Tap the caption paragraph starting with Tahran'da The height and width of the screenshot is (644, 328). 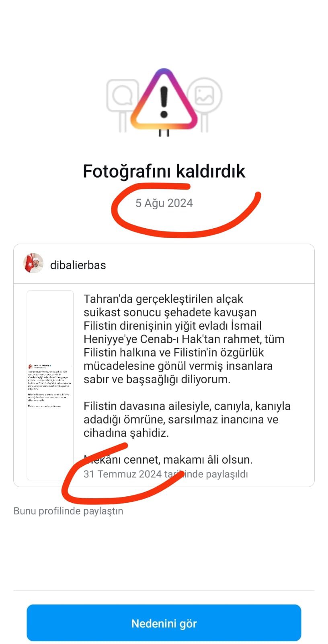184,339
